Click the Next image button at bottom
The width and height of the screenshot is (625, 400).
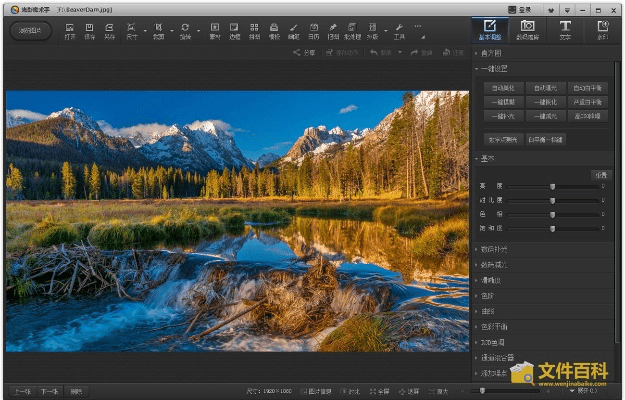pyautogui.click(x=49, y=391)
